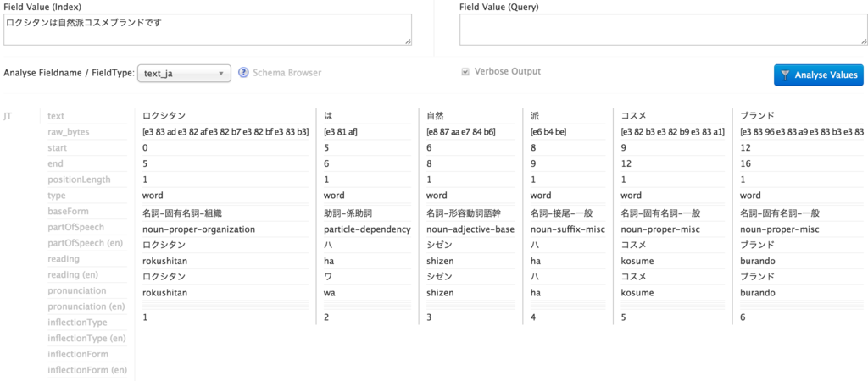Click the wa pronunciation cell
Viewport: 868px width, 381px height.
tap(331, 292)
